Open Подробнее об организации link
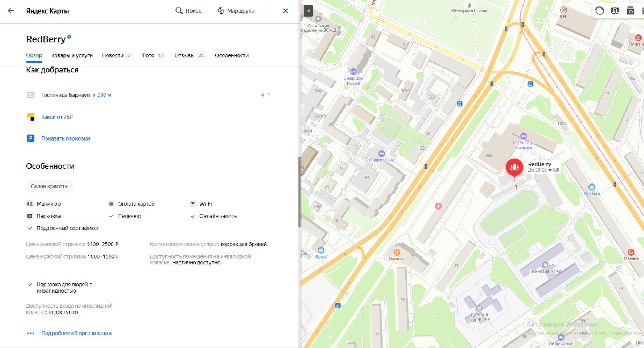Screen dimensions: 644x348 76,333
